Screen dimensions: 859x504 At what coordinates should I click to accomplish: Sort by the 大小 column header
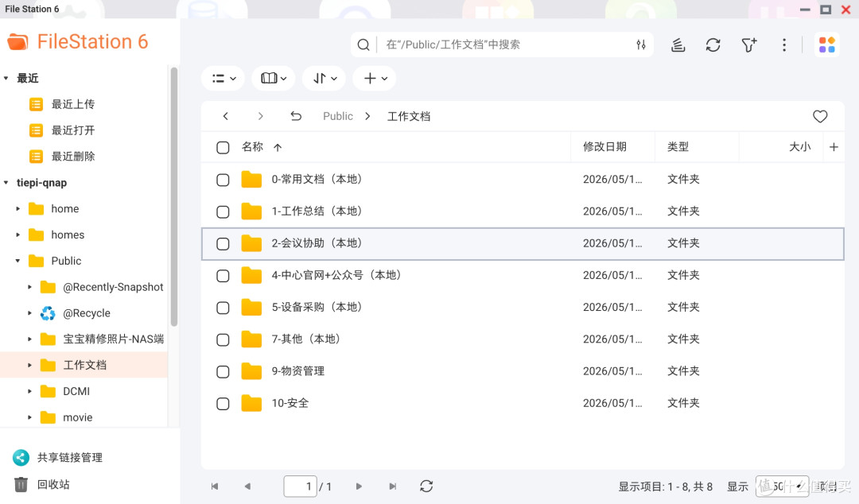click(x=800, y=147)
